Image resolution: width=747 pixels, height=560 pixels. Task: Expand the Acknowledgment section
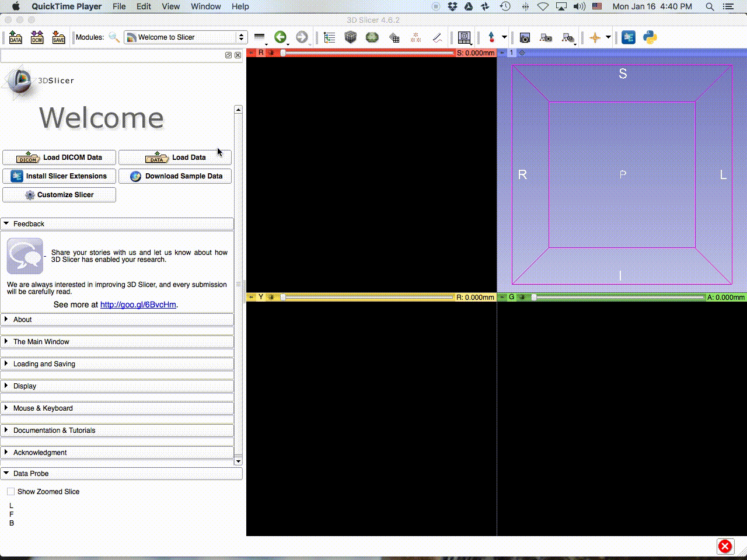[x=117, y=452]
